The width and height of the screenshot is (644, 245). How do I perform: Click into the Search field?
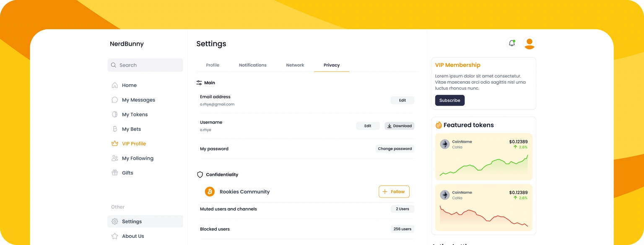(145, 65)
